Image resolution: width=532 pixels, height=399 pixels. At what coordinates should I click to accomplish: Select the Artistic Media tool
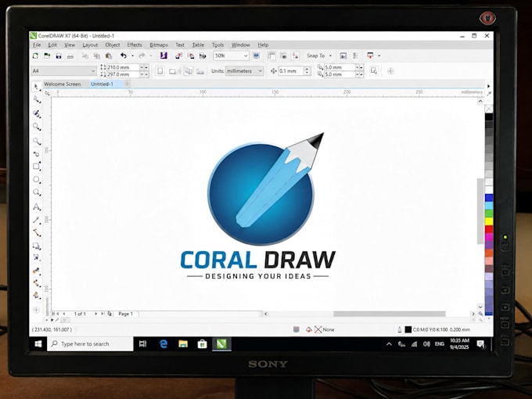click(36, 153)
